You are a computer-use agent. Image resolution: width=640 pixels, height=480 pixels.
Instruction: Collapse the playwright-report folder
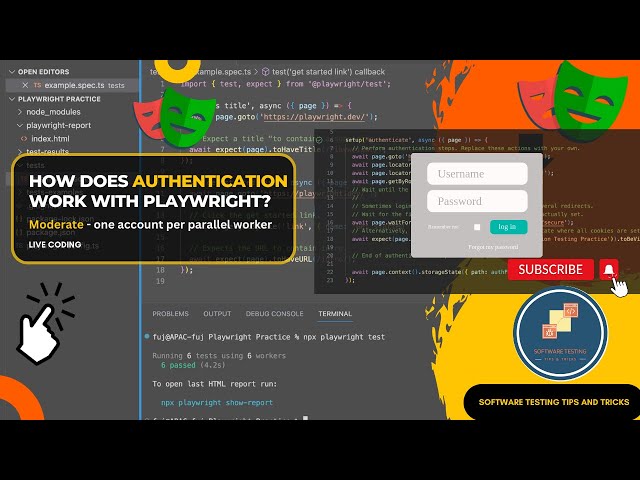pyautogui.click(x=20, y=125)
